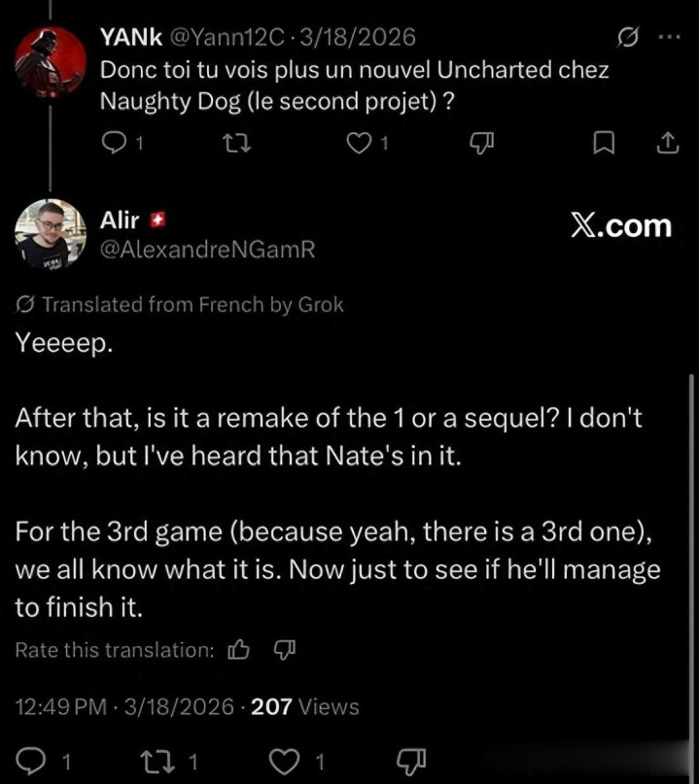Click the Grok icon beside YANk's tweet date
Image resolution: width=699 pixels, height=784 pixels.
tap(629, 38)
